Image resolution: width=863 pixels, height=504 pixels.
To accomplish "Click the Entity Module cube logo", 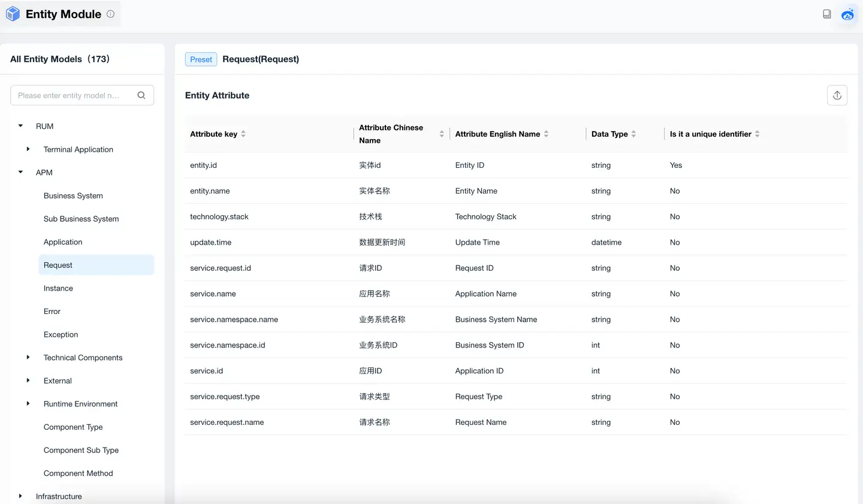I will (x=13, y=14).
